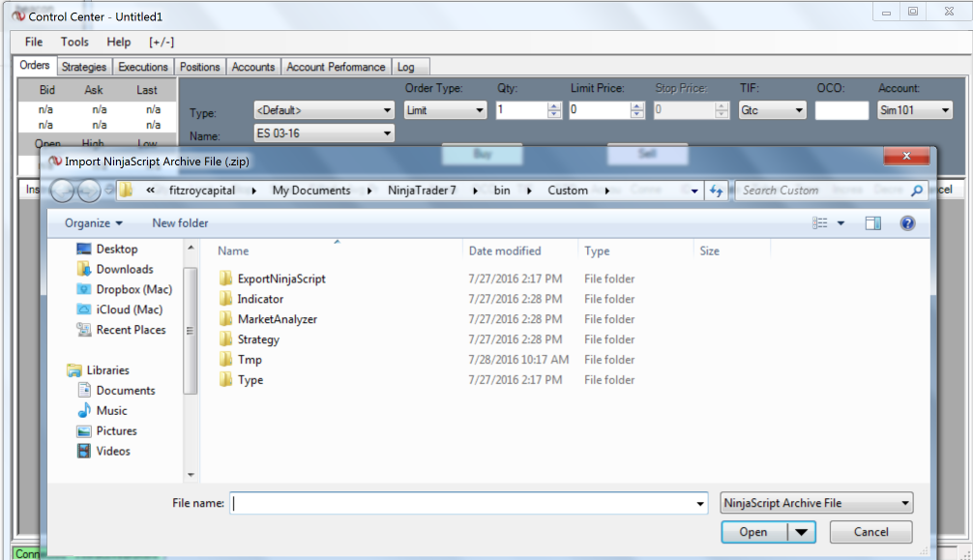Viewport: 973px width, 560px height.
Task: Click the Change your view icon
Action: click(x=820, y=222)
